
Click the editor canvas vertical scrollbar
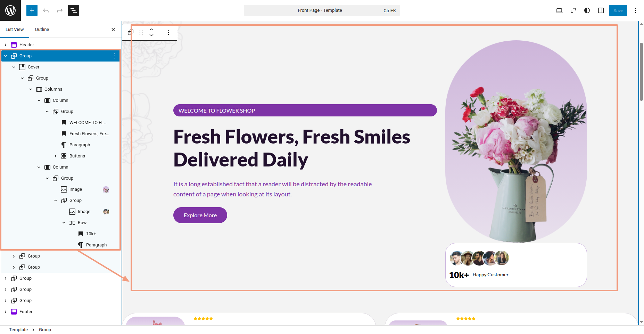pos(641,72)
